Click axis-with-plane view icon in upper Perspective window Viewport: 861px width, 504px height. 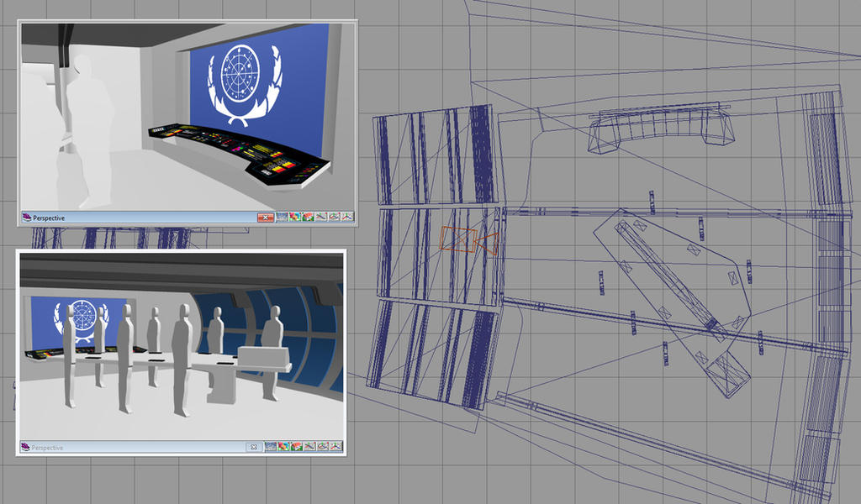(321, 218)
